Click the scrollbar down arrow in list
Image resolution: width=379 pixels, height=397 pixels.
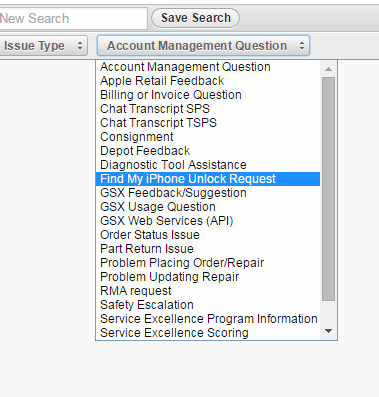[x=328, y=331]
